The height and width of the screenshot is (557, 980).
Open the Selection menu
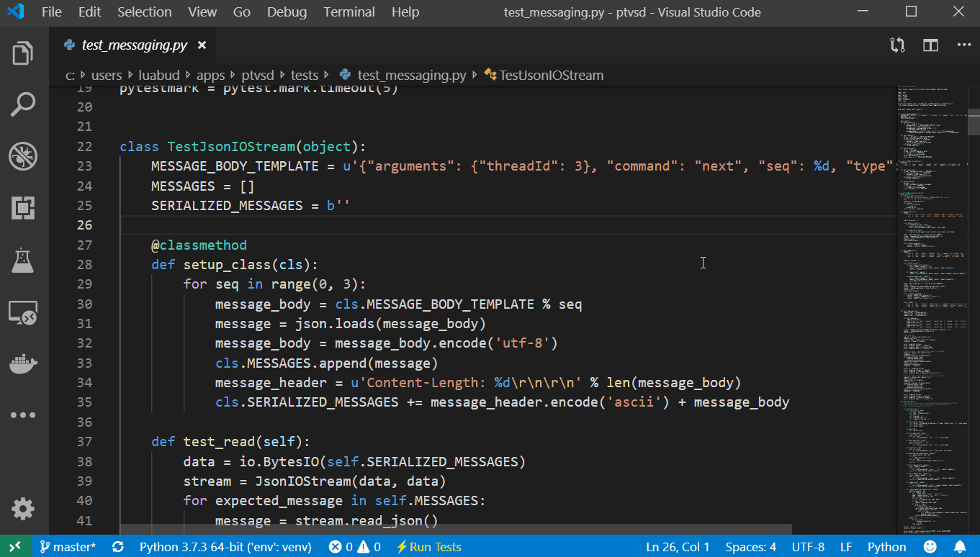tap(145, 12)
